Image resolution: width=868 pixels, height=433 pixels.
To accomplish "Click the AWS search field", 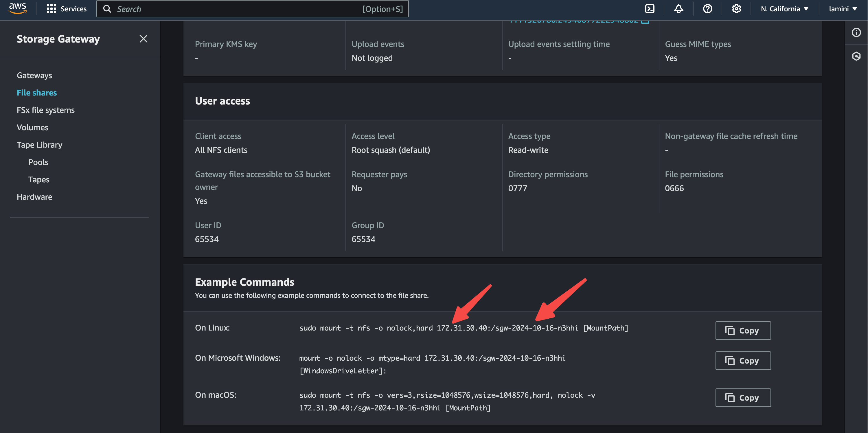I will click(x=252, y=9).
